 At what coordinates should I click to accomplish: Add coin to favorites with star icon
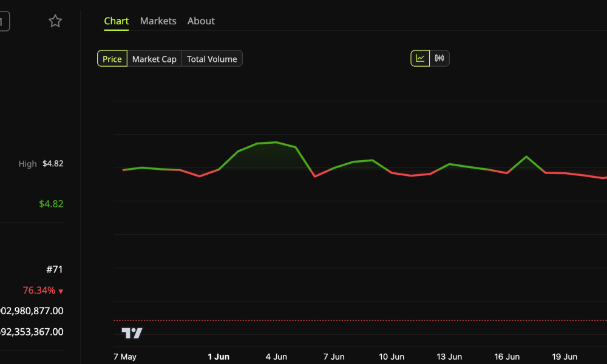pyautogui.click(x=55, y=21)
